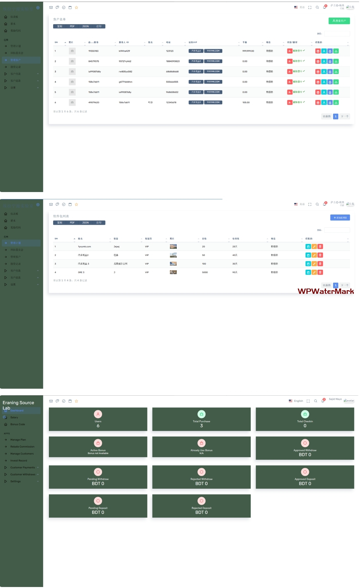Click the star bookmark icon in the dashboard toolbar
The height and width of the screenshot is (588, 364).
pos(76,401)
